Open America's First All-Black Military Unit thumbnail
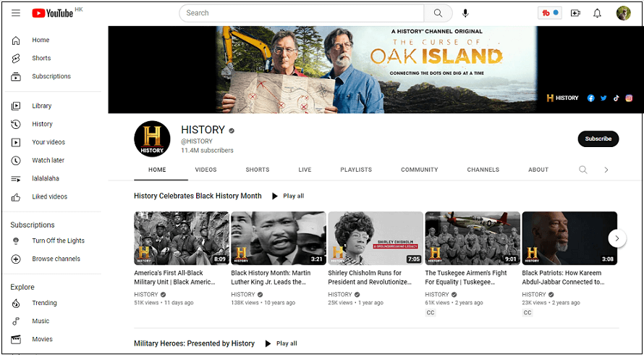 (x=182, y=238)
